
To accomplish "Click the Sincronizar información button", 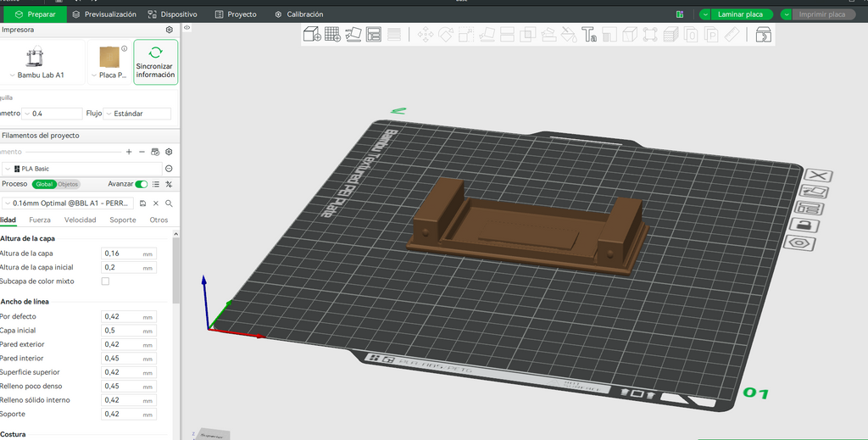I will coord(156,62).
